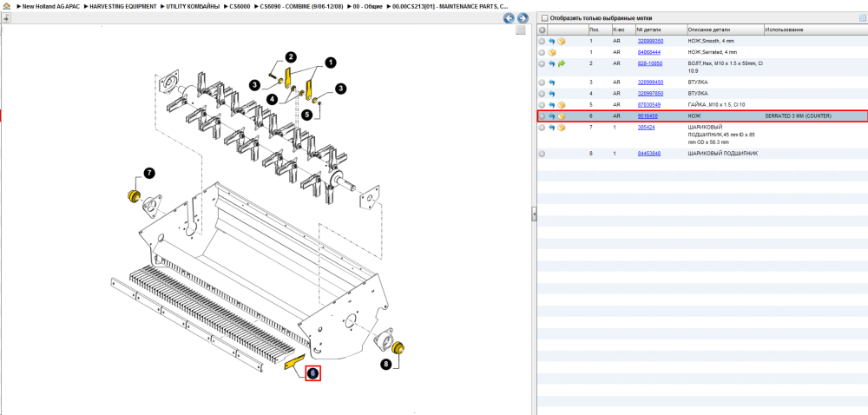Toggle round selector for part 9516450
868x415 pixels.
pyautogui.click(x=542, y=116)
